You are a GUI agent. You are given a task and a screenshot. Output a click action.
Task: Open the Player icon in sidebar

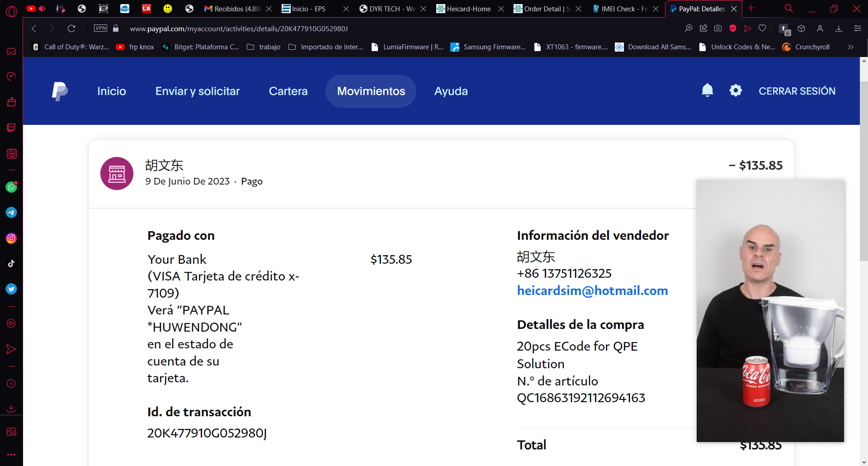coord(11,323)
